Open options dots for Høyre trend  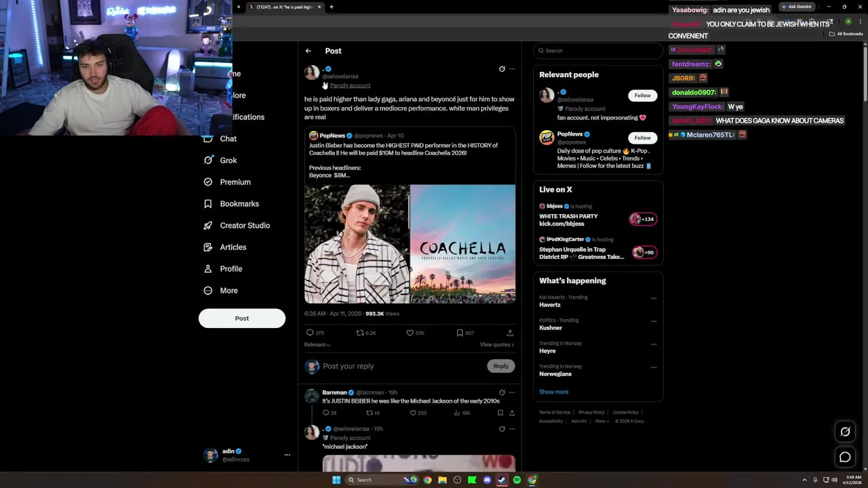(x=654, y=344)
